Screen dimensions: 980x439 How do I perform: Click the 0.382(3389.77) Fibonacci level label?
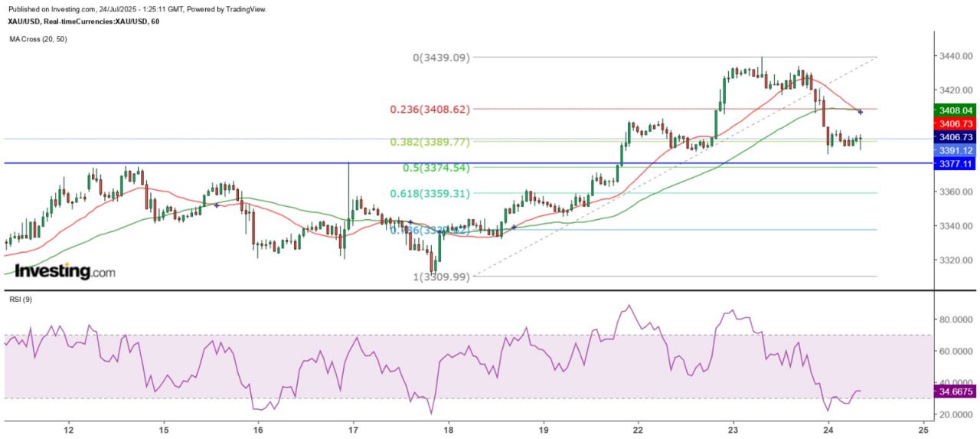pos(430,142)
